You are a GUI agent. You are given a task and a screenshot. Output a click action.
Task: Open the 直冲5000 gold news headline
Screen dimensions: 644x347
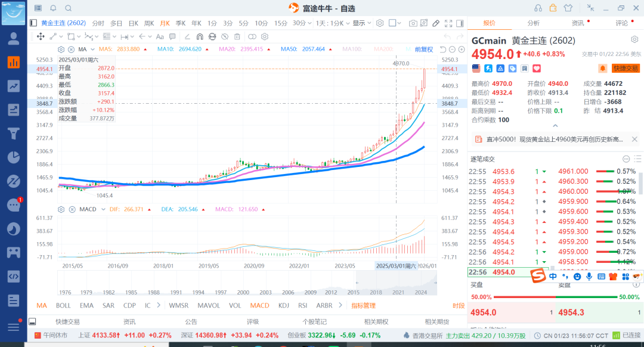554,140
